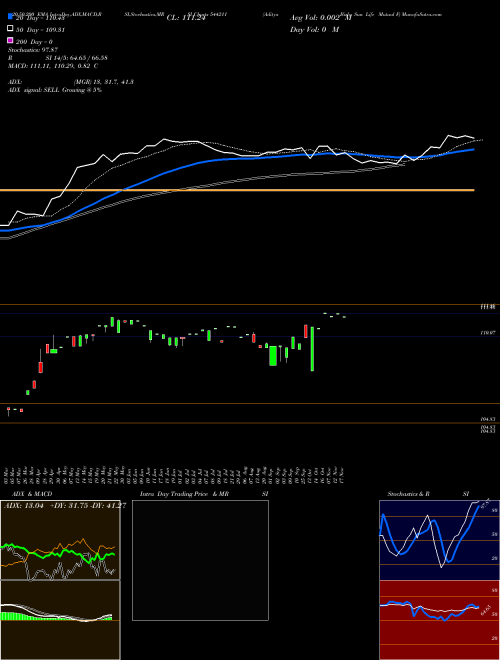Click the 'ADX signal: SELL Growing @ 5%' text
500x660 pixels.
click(55, 90)
